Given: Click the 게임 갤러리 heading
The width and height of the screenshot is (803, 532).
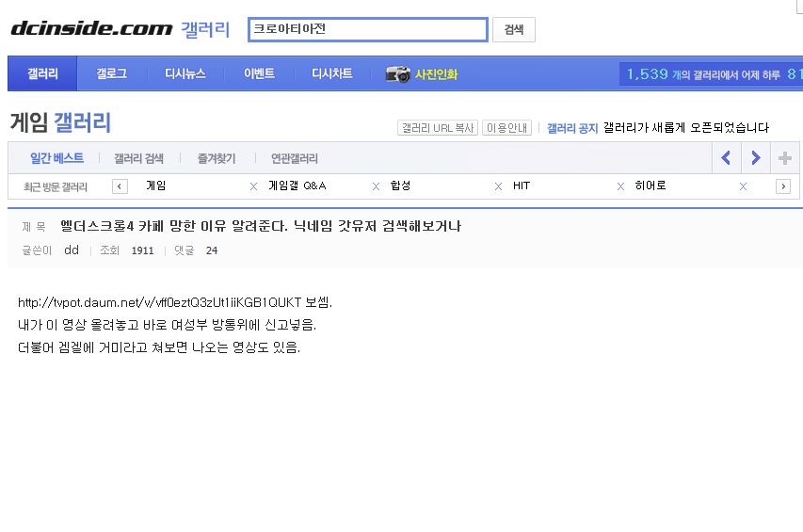Looking at the screenshot, I should tap(60, 122).
